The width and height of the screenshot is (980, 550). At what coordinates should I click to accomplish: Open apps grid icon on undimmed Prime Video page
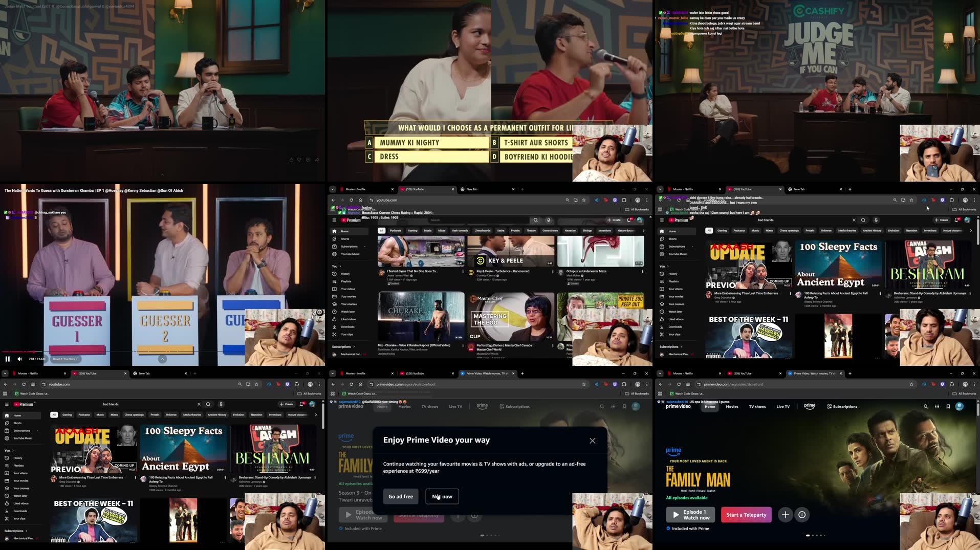pyautogui.click(x=937, y=407)
